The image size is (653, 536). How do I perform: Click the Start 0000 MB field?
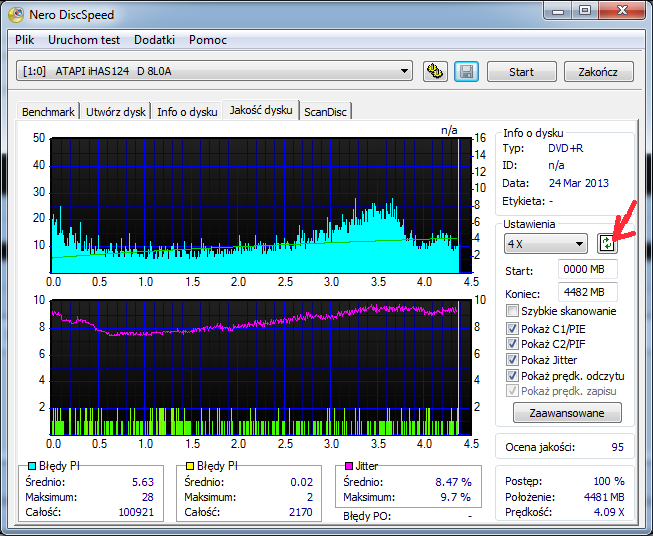(587, 269)
